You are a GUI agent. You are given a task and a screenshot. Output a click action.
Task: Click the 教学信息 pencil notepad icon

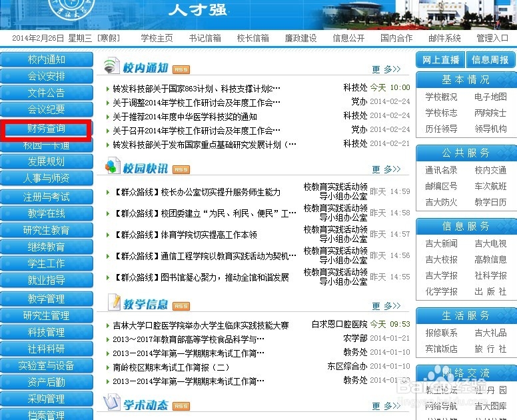coord(114,302)
